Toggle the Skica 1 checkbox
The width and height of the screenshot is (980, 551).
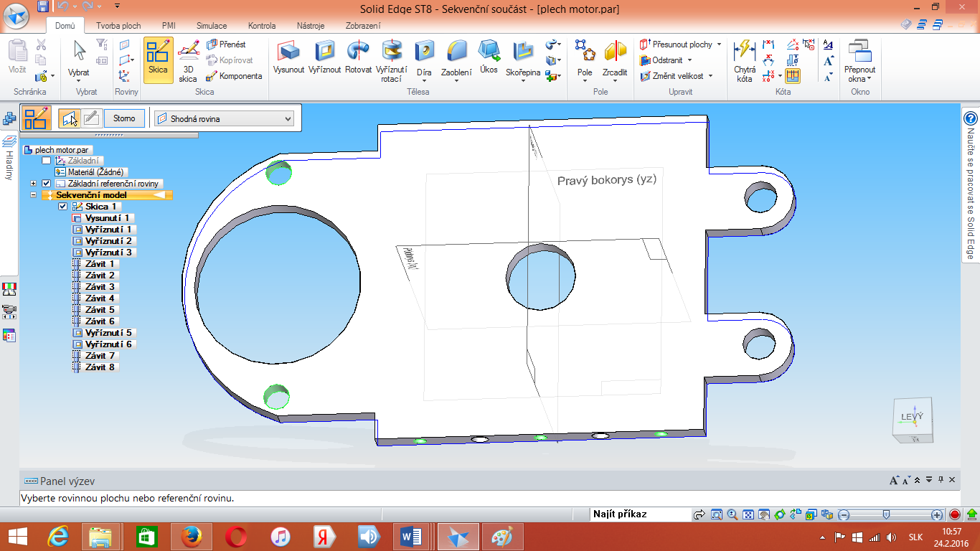(62, 207)
